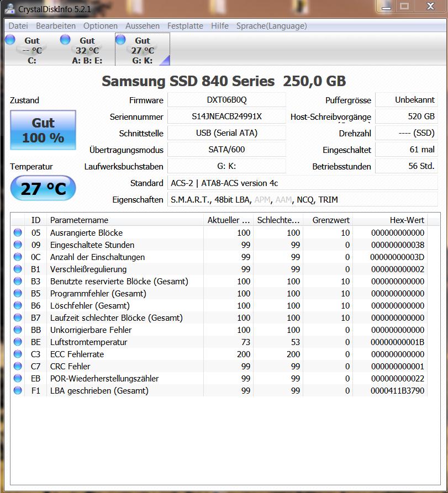This screenshot has height=493, width=448.
Task: Click the serial number field S14JNEACB24991X
Action: [x=226, y=116]
